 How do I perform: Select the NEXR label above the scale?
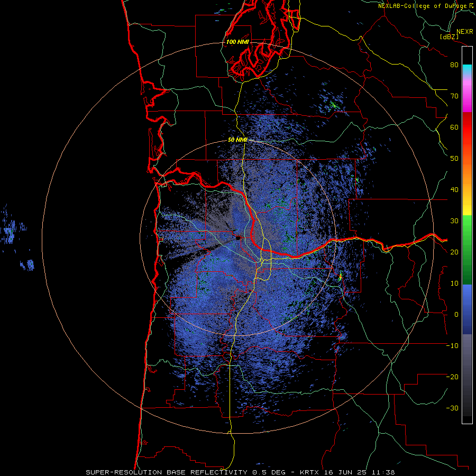coord(464,32)
